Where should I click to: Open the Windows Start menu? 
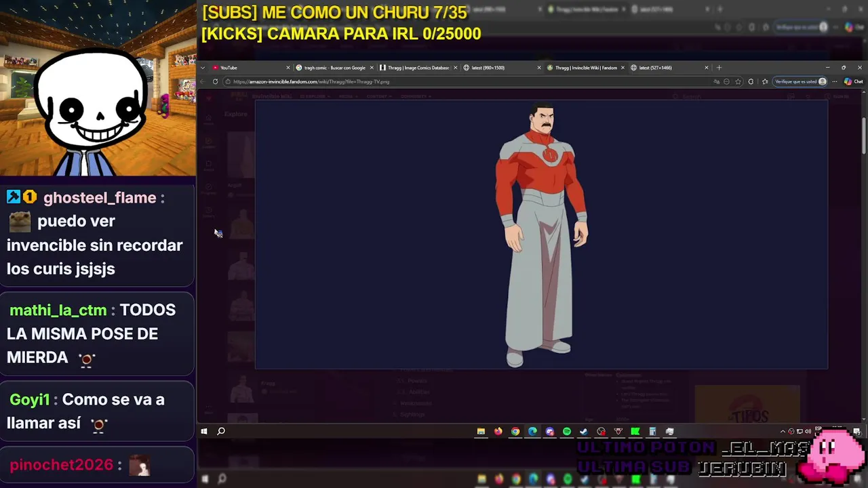tap(204, 431)
